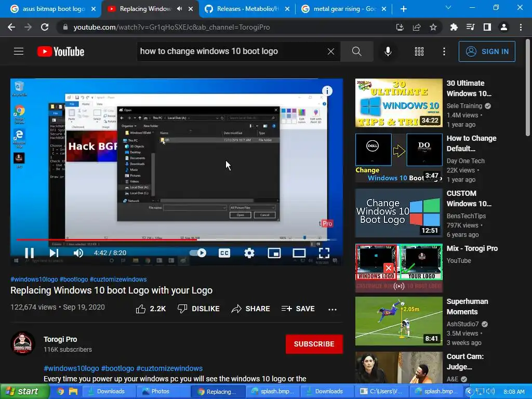Open Chrome's three-dot menu
The width and height of the screenshot is (532, 399).
pos(521,27)
